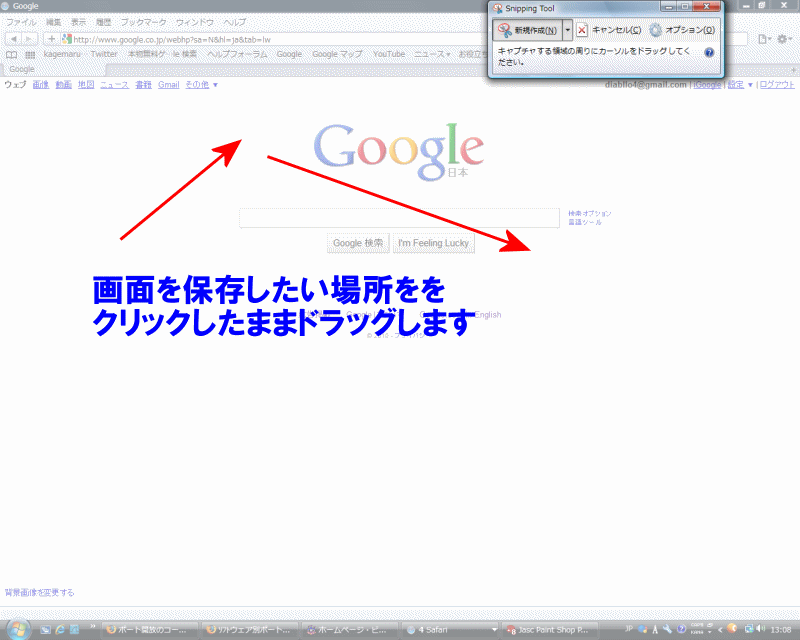
Task: Open the ウィンドウ menu
Action: coord(194,22)
